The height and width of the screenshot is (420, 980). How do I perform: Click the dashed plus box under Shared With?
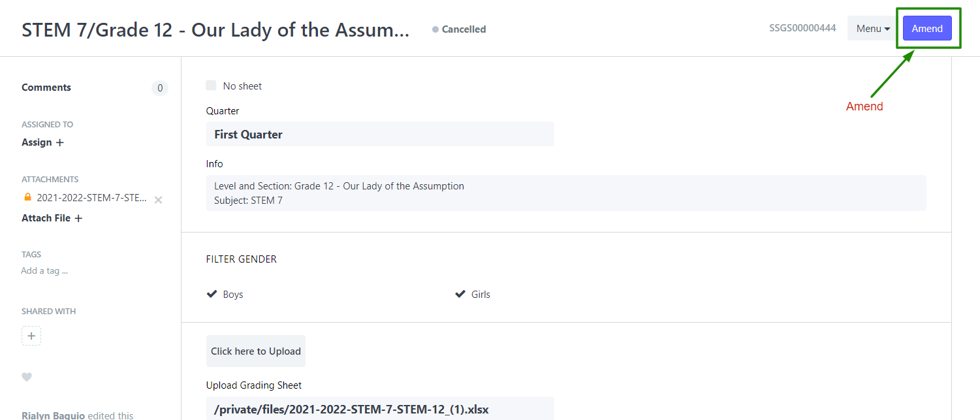[x=31, y=336]
